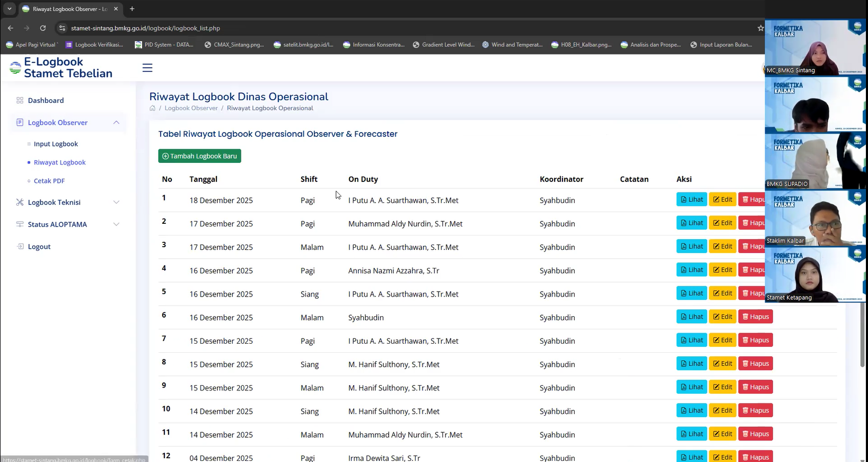The height and width of the screenshot is (462, 868).
Task: Click the Status ALOPTAMA sidebar icon
Action: point(20,224)
